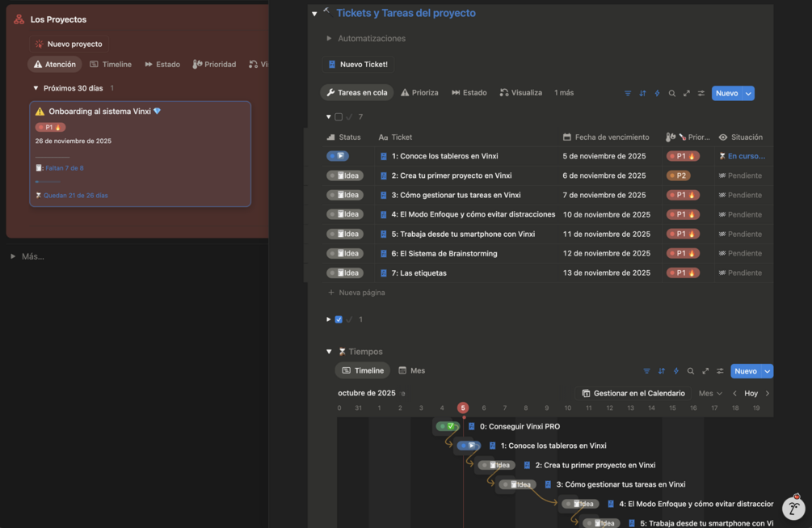Switch to the Prioridad tab in Los Proyectos

[x=214, y=64]
